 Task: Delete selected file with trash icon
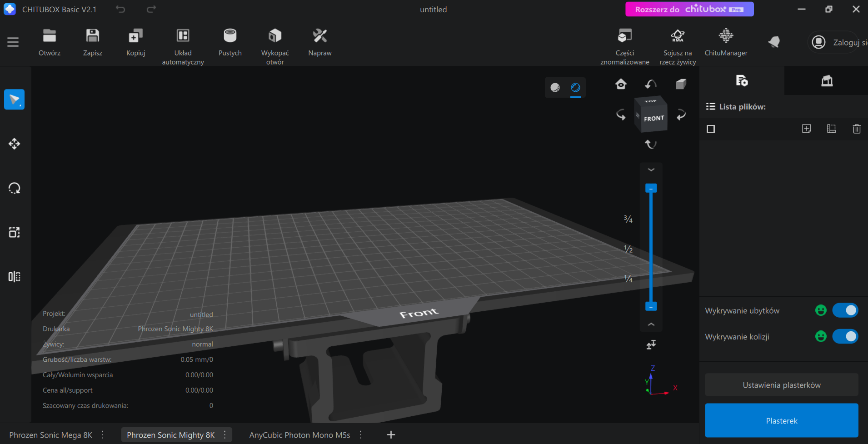[x=857, y=129]
